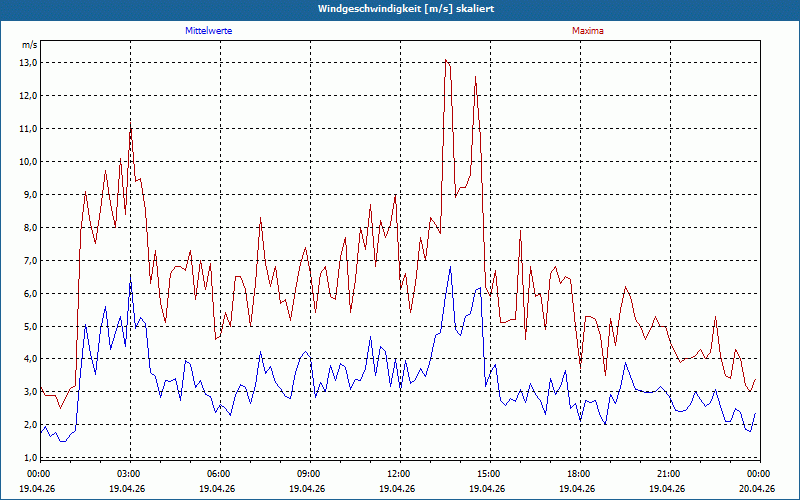Viewport: 800px width, 500px height.
Task: Click the red maxima peak near 03:00
Action: coord(131,124)
